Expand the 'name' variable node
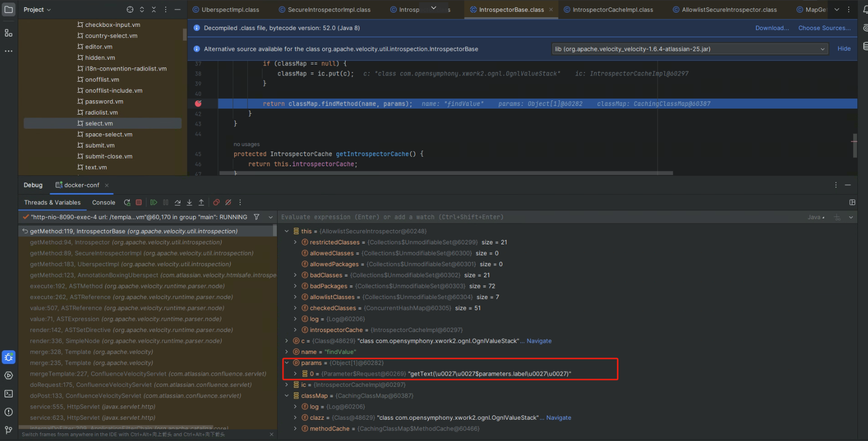 287,352
